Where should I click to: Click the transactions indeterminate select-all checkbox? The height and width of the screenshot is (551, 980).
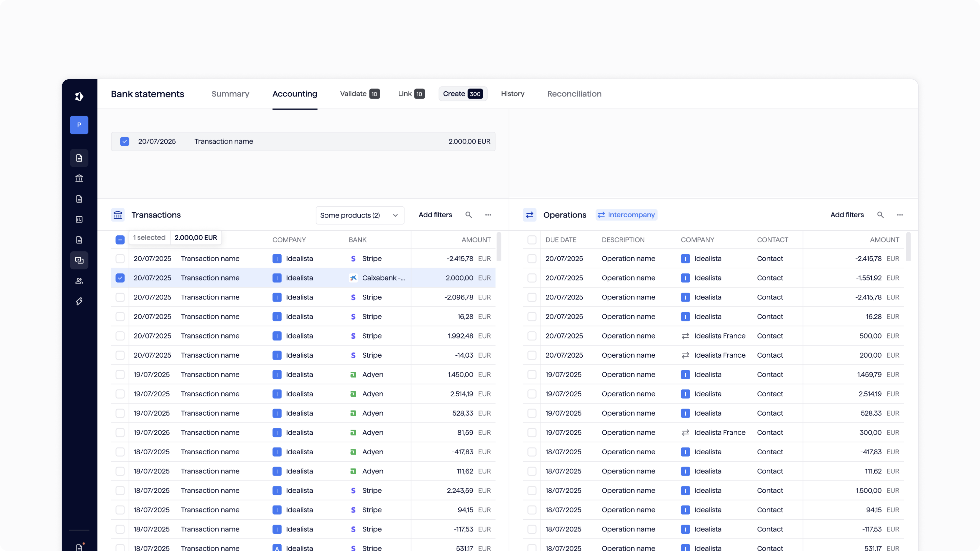[x=120, y=240]
